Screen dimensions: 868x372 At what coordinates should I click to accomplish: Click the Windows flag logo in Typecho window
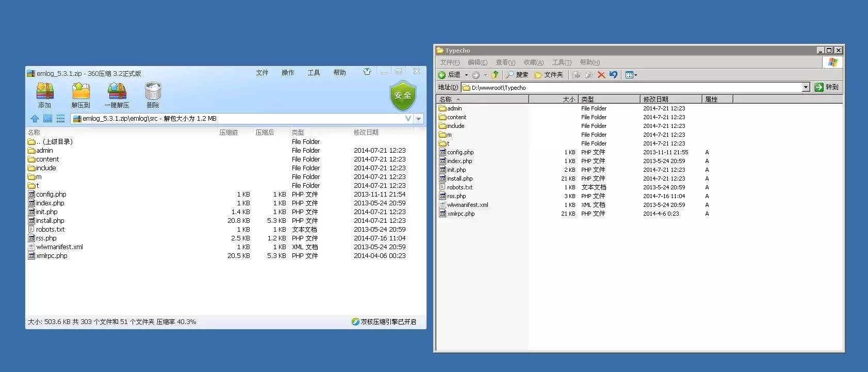(x=832, y=62)
